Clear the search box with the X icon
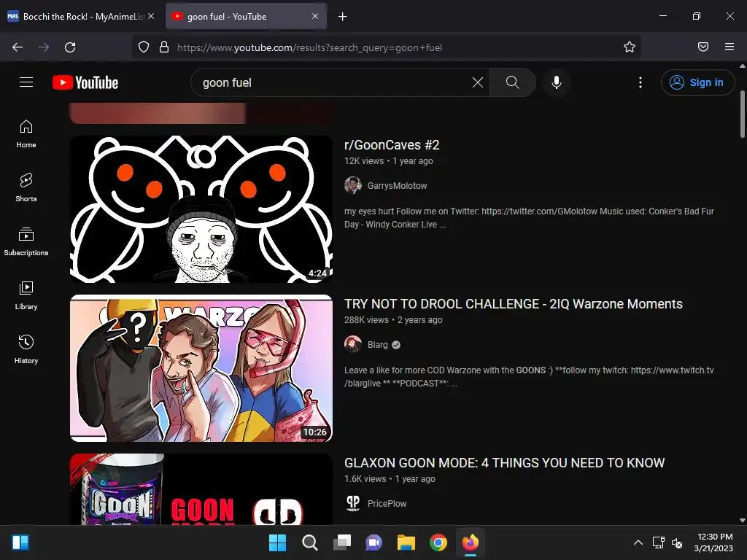Image resolution: width=747 pixels, height=560 pixels. [x=477, y=82]
